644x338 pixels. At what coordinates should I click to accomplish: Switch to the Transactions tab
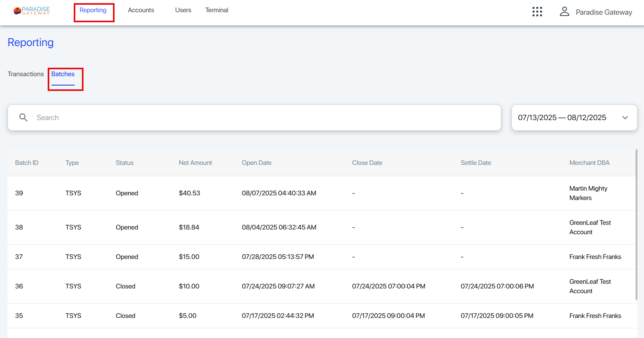tap(26, 74)
